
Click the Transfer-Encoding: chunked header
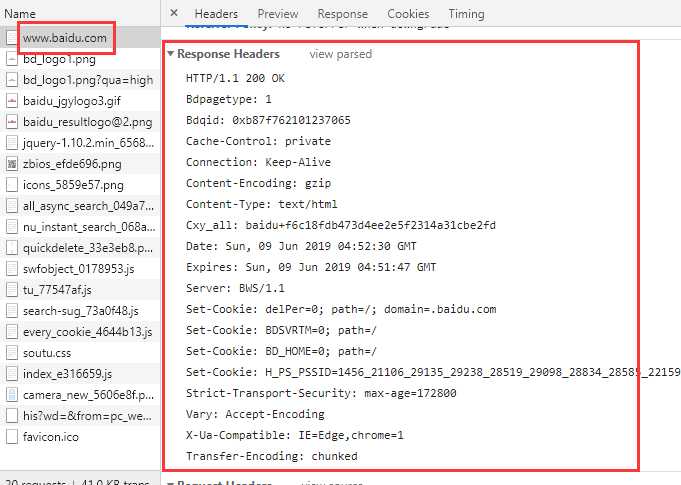(x=271, y=456)
